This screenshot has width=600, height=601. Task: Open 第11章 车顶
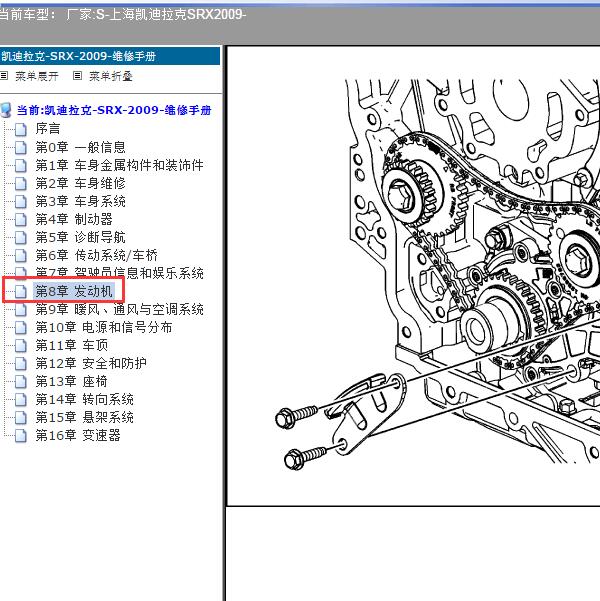tap(72, 345)
